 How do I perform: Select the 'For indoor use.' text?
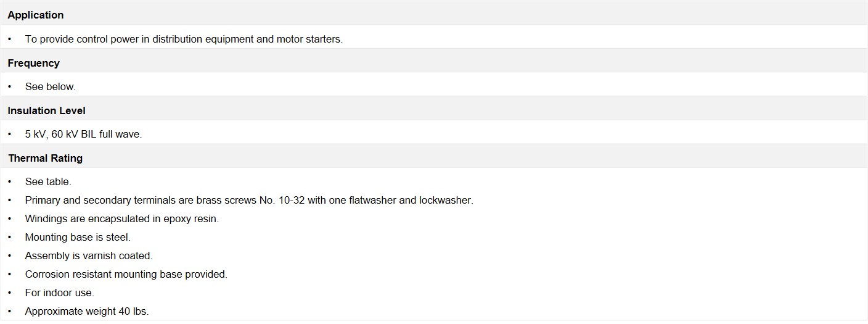point(60,293)
